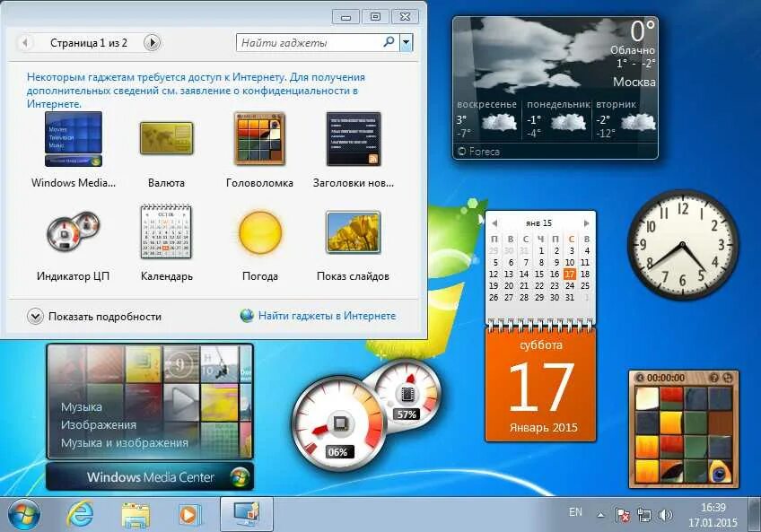
Task: Change the EN input language indicator
Action: 575,512
